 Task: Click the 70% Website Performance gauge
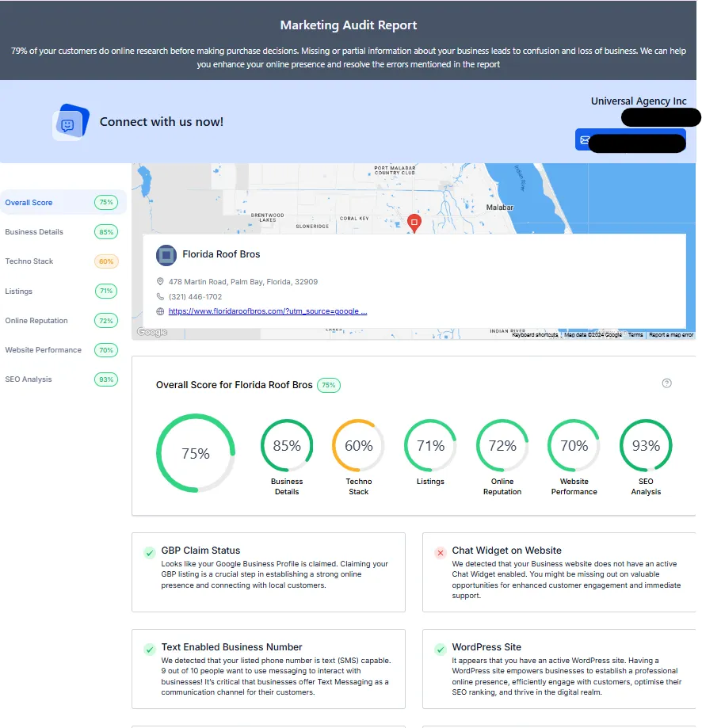point(574,446)
